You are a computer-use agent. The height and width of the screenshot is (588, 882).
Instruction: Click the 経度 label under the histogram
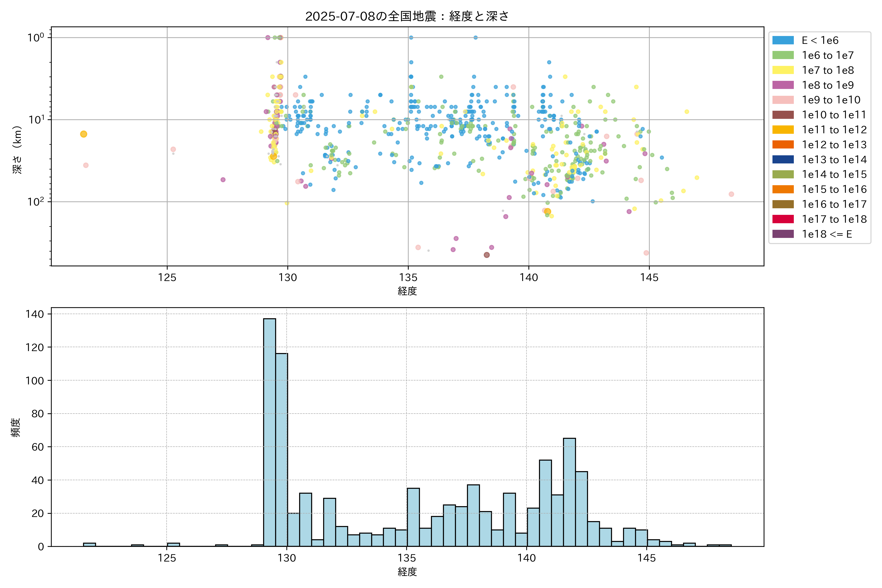pyautogui.click(x=407, y=572)
